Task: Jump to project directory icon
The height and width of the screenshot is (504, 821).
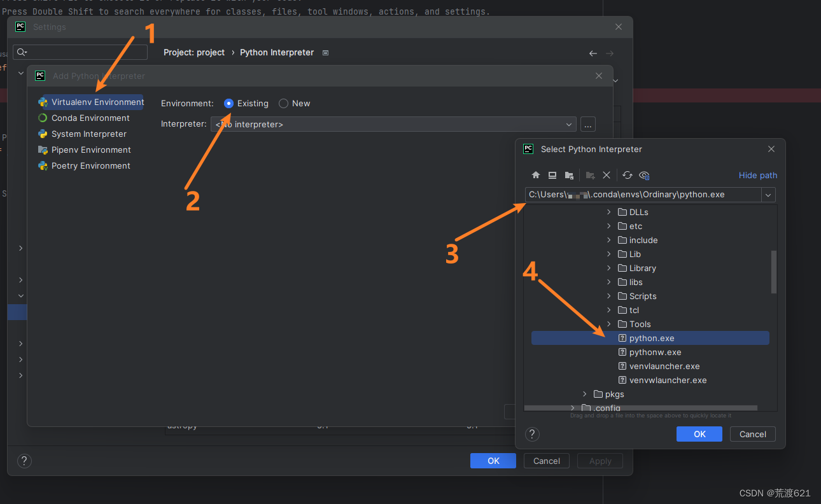Action: [x=569, y=175]
